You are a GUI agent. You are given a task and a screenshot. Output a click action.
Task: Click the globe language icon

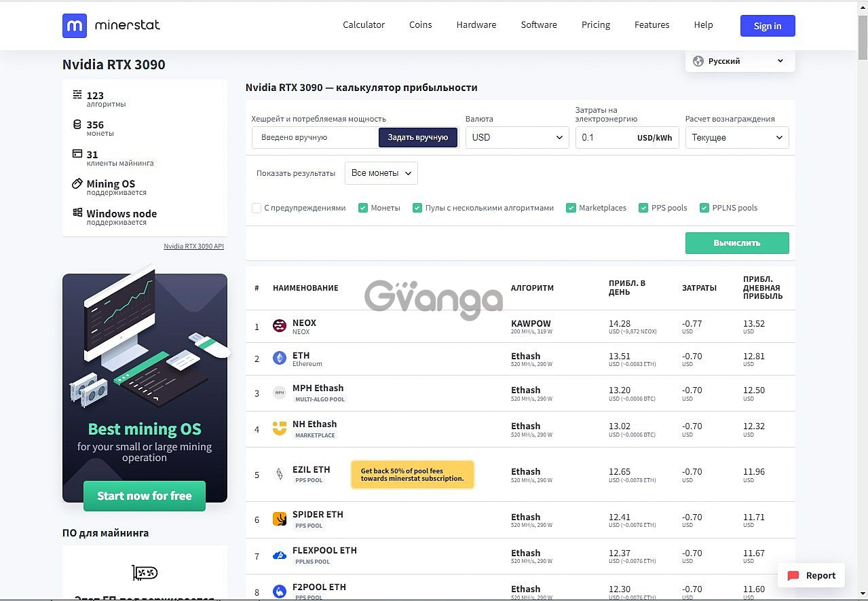coord(698,61)
